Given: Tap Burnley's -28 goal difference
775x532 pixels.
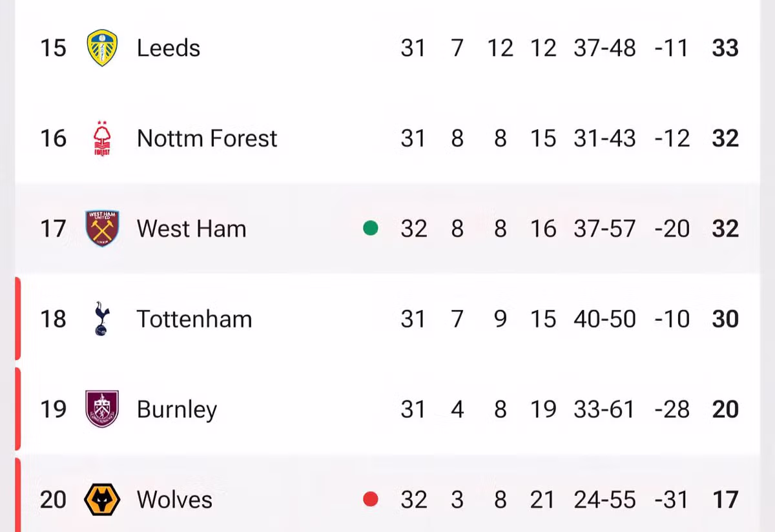Looking at the screenshot, I should (672, 409).
